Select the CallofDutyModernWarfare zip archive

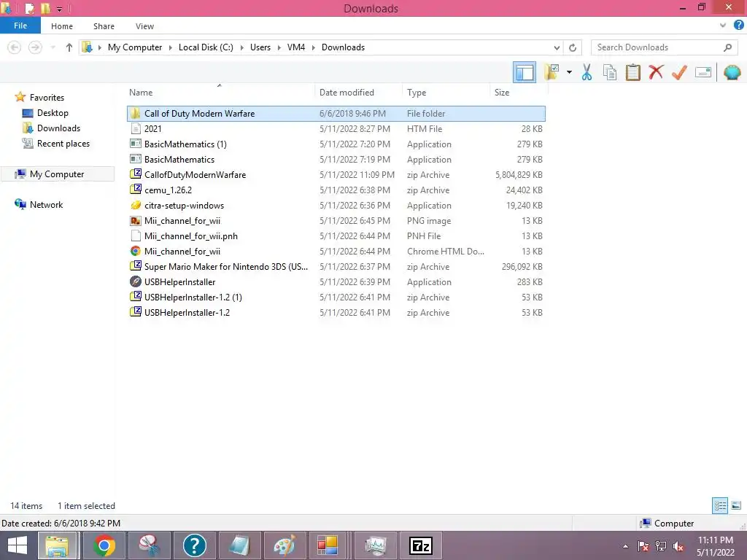[336, 175]
